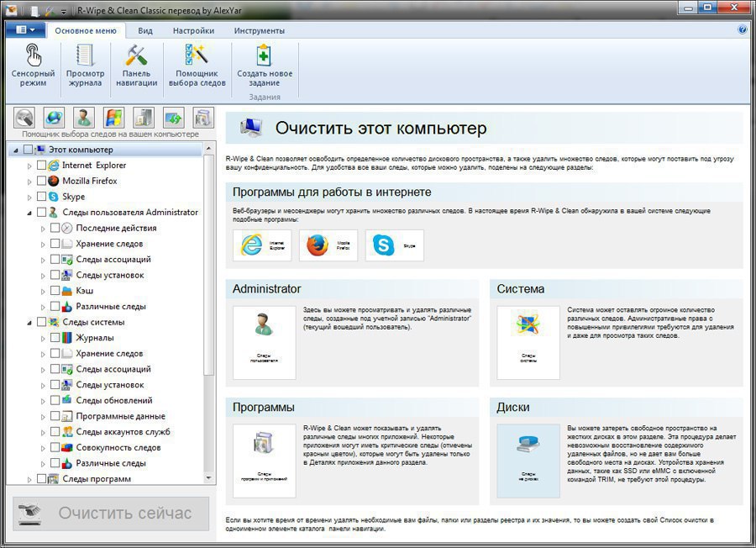Viewport: 756px width, 548px height.
Task: Open the Программы applications traces tile
Action: 265,461
